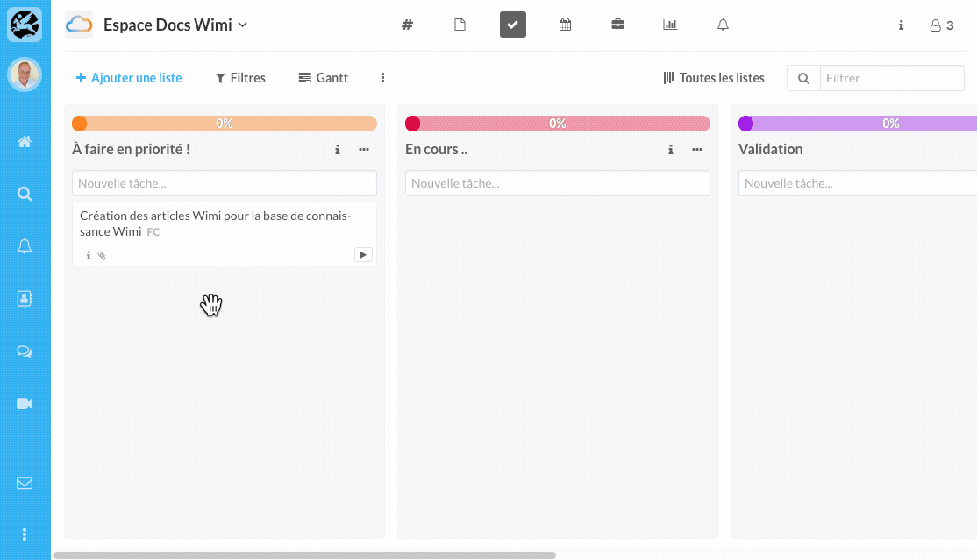Image resolution: width=977 pixels, height=560 pixels.
Task: Click Ajouter une liste
Action: coord(129,78)
